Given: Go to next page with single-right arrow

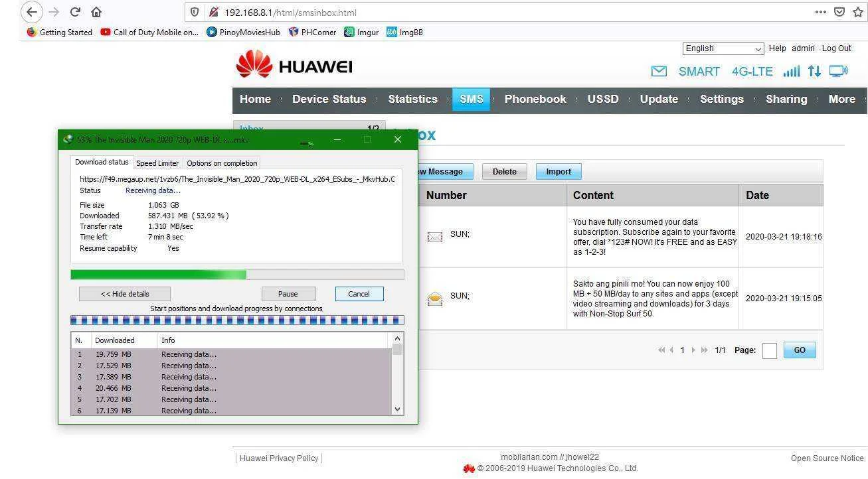Looking at the screenshot, I should (x=693, y=350).
